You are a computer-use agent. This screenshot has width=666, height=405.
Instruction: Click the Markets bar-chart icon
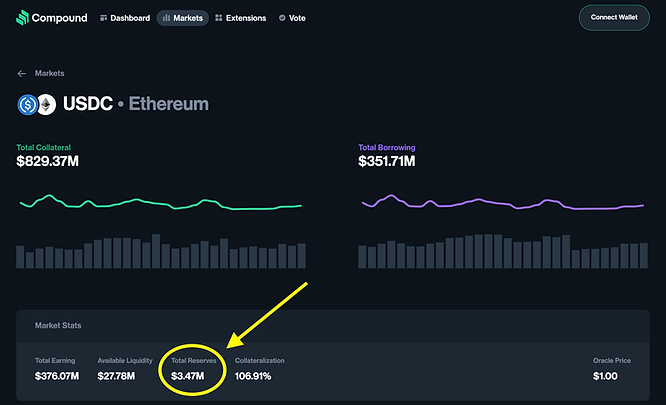pos(166,18)
